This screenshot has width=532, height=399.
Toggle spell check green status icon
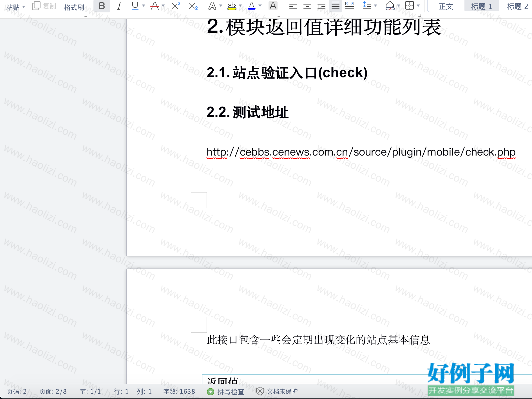[x=210, y=392]
